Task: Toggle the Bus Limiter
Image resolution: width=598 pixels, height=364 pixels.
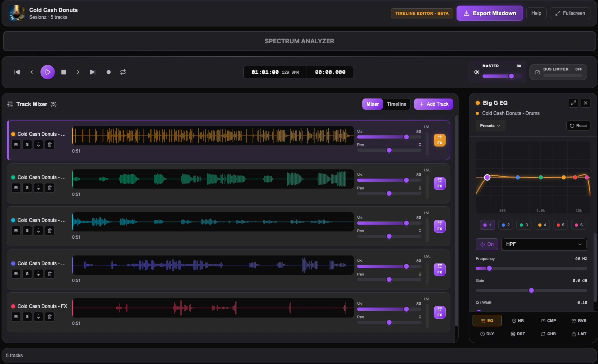Action: 558,72
